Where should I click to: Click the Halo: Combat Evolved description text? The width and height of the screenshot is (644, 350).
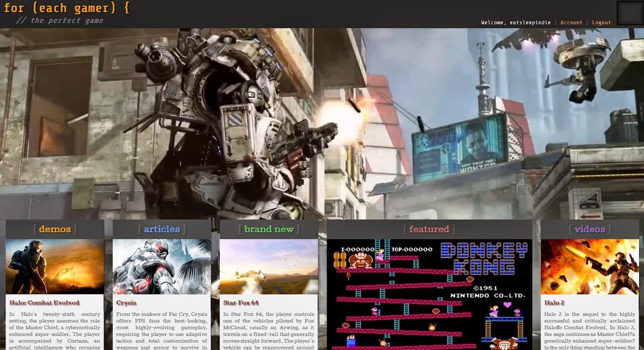[x=55, y=330]
